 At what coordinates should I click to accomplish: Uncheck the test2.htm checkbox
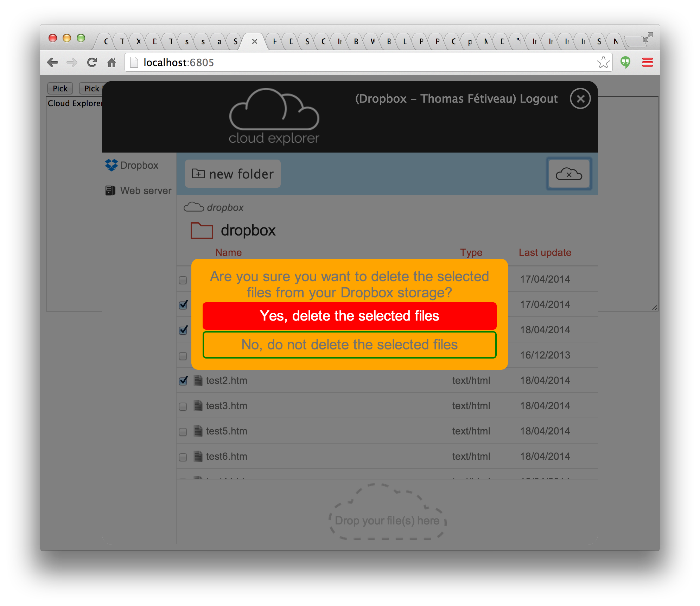point(183,381)
